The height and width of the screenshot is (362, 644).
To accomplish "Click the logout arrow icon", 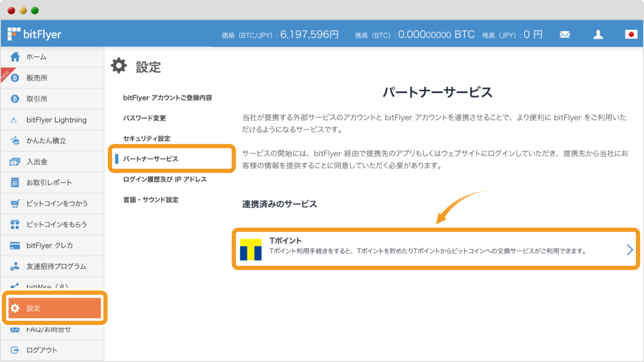I will pos(15,350).
